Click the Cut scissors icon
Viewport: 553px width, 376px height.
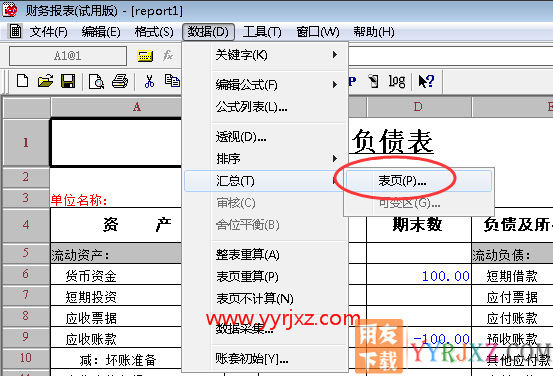149,81
